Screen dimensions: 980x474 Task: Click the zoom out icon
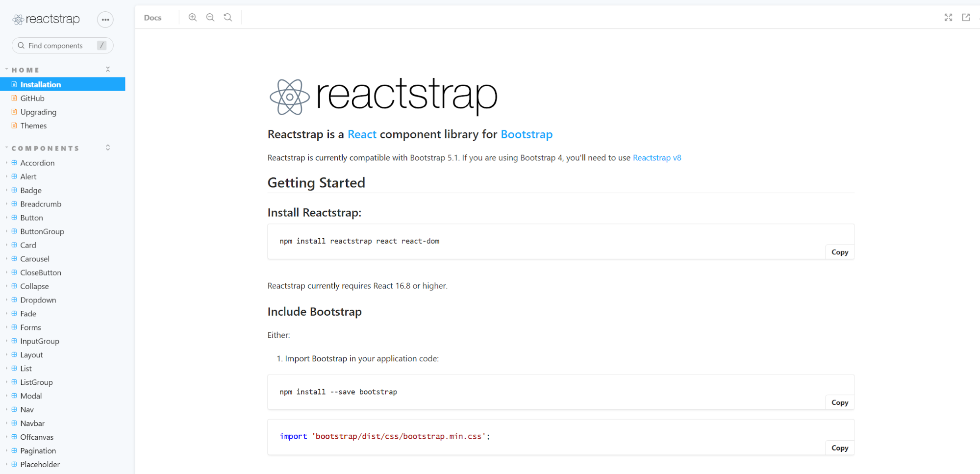point(210,17)
